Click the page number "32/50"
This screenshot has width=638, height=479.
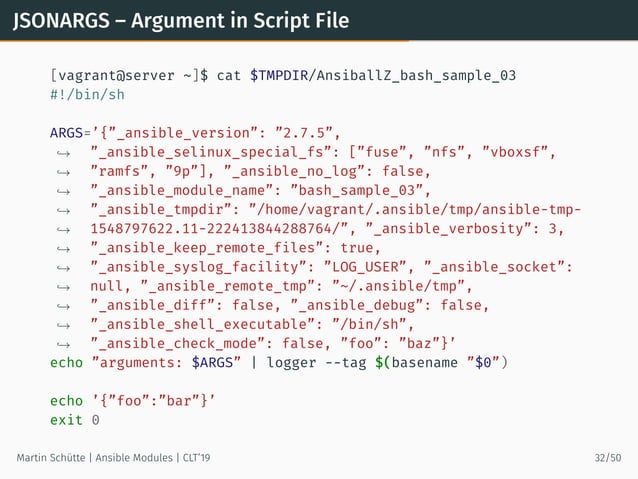(x=608, y=458)
